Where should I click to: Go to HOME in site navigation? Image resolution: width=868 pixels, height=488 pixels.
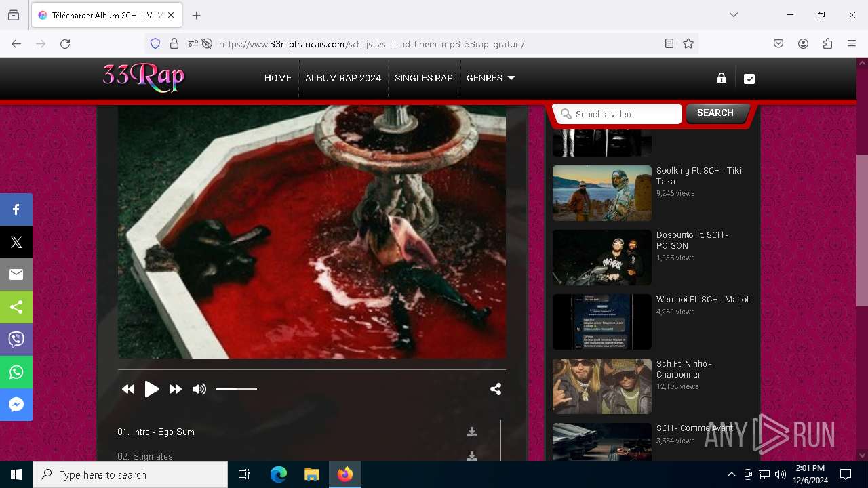click(x=277, y=78)
